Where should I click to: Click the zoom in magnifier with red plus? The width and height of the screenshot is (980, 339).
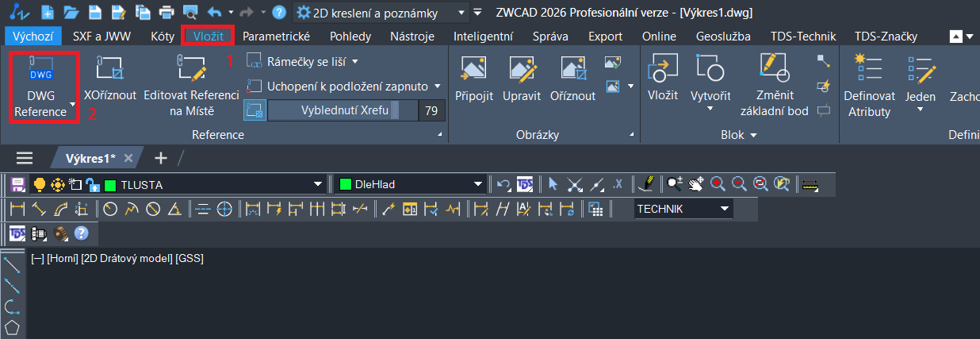pyautogui.click(x=718, y=184)
